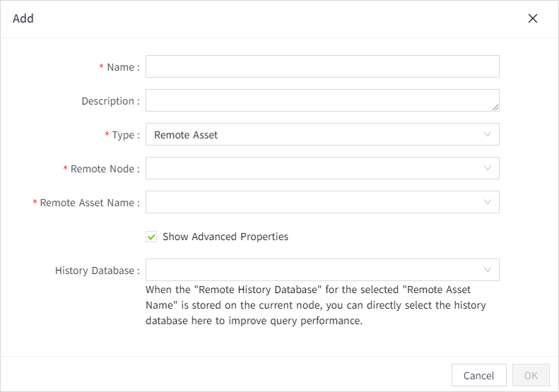Click the chevron arrow in Type field
This screenshot has width=559, height=392.
pos(488,134)
